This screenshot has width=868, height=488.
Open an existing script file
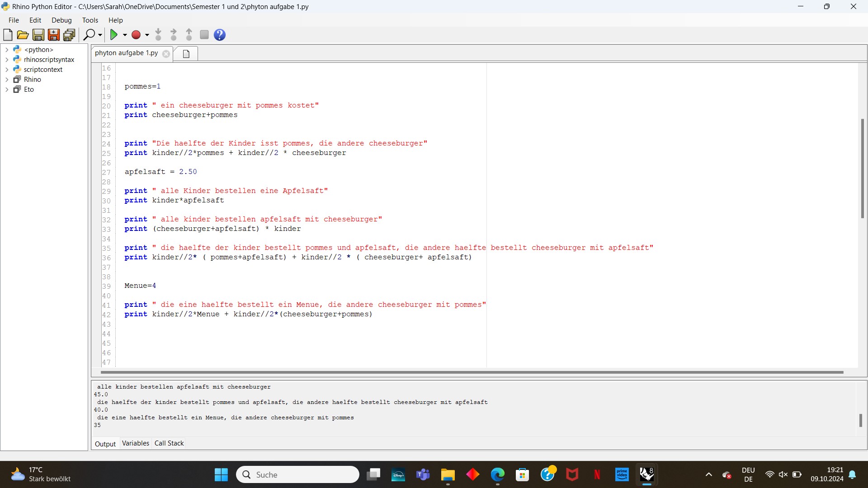click(x=23, y=35)
